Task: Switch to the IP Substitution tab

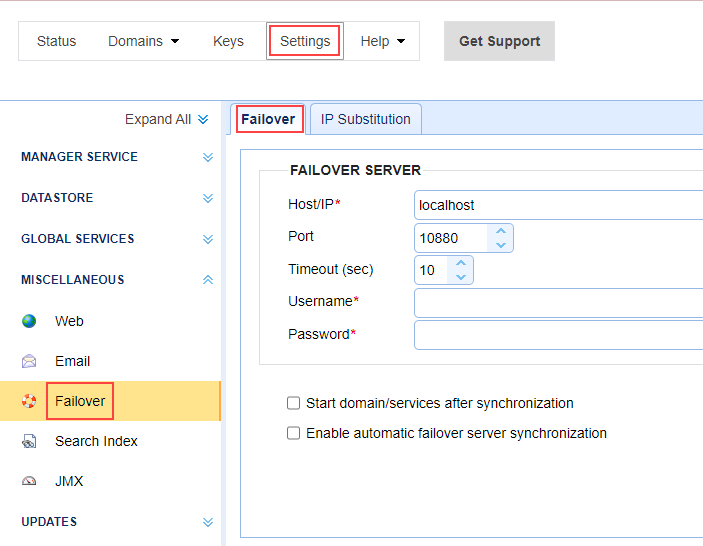Action: pos(365,119)
